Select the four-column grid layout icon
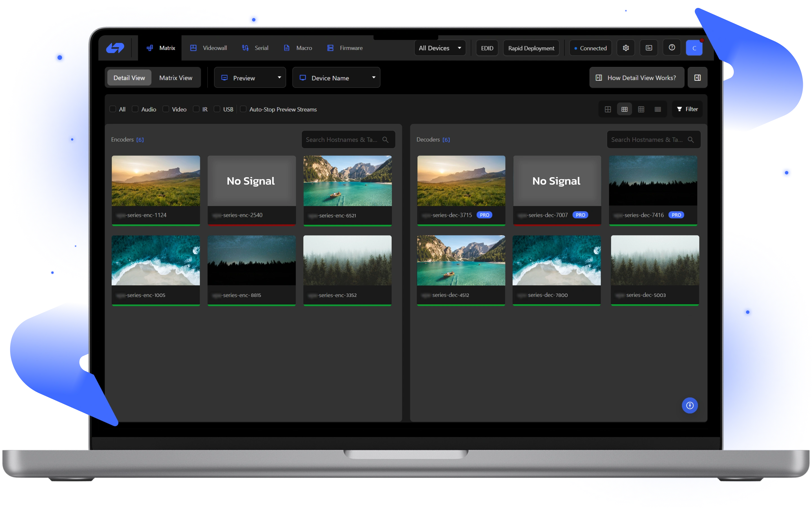Image resolution: width=812 pixels, height=508 pixels. click(641, 109)
